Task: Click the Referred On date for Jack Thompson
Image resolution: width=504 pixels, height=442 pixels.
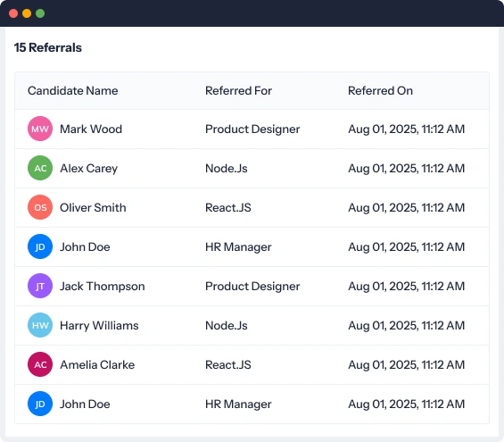Action: click(x=406, y=287)
